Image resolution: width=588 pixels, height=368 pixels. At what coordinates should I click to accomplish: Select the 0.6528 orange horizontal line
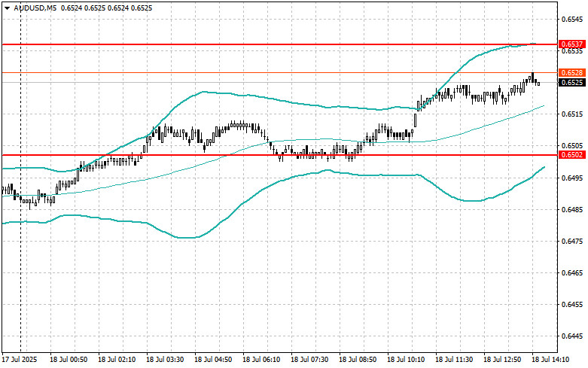pyautogui.click(x=280, y=73)
